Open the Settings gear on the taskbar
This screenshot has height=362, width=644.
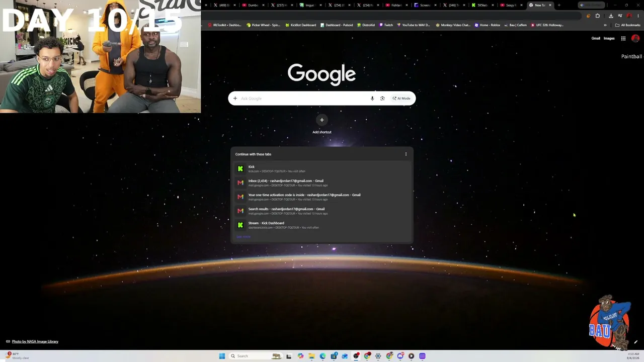378,356
